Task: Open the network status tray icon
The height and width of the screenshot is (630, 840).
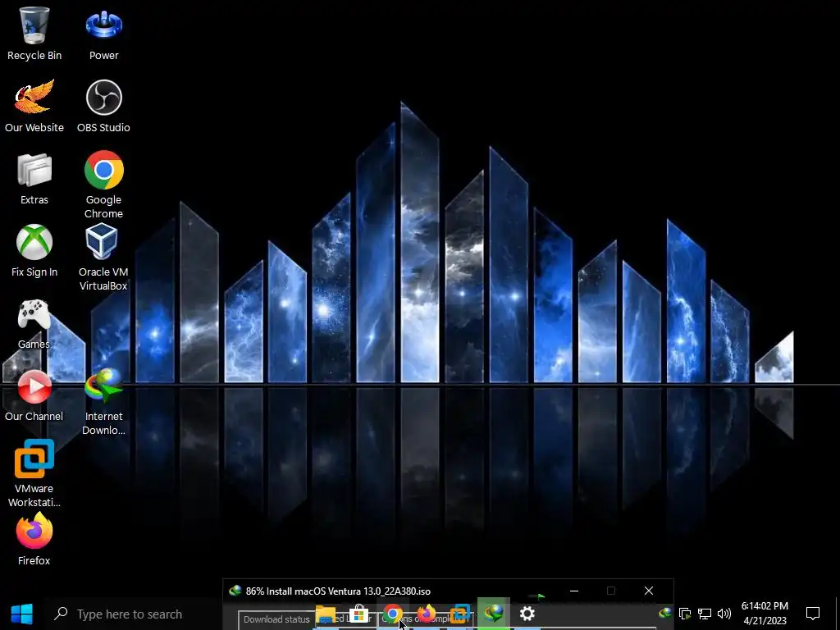Action: coord(705,614)
